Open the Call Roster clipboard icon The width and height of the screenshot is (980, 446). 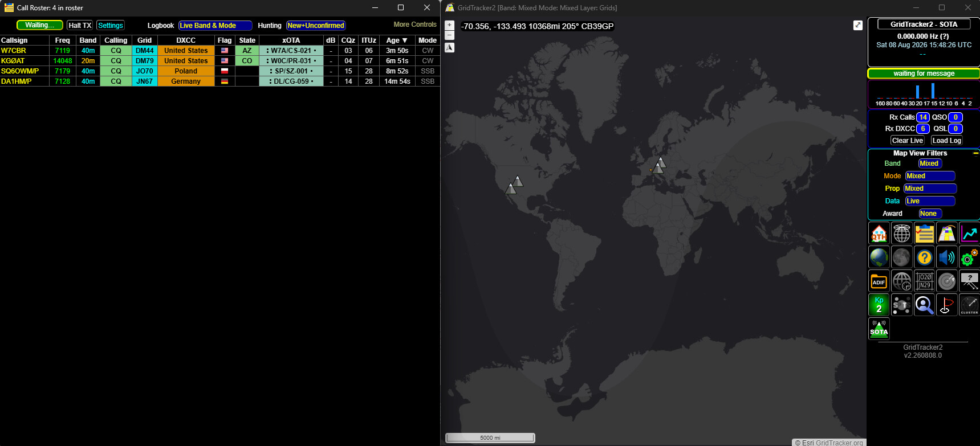[924, 234]
